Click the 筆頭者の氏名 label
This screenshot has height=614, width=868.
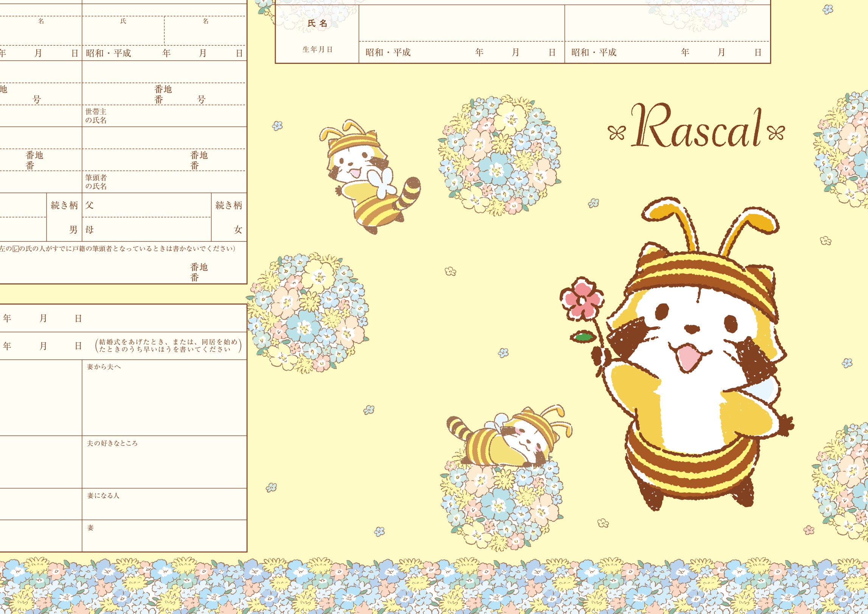point(96,182)
